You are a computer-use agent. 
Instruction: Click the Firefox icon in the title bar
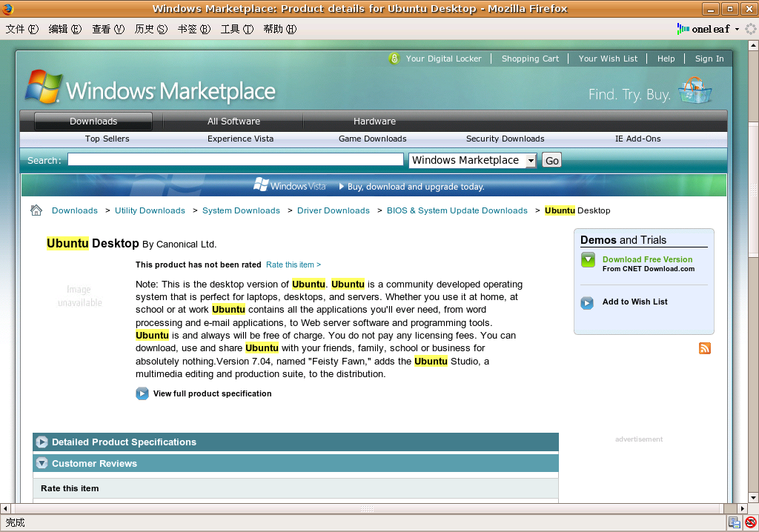tap(7, 9)
